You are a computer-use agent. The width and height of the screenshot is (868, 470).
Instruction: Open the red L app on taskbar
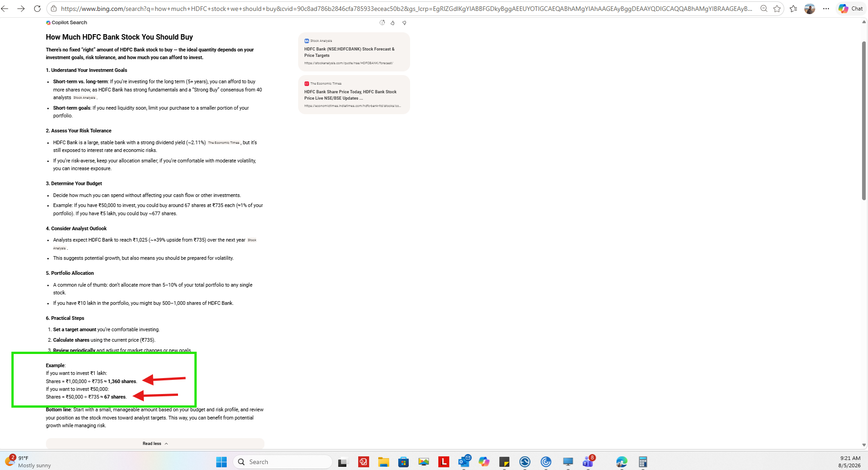click(x=444, y=462)
